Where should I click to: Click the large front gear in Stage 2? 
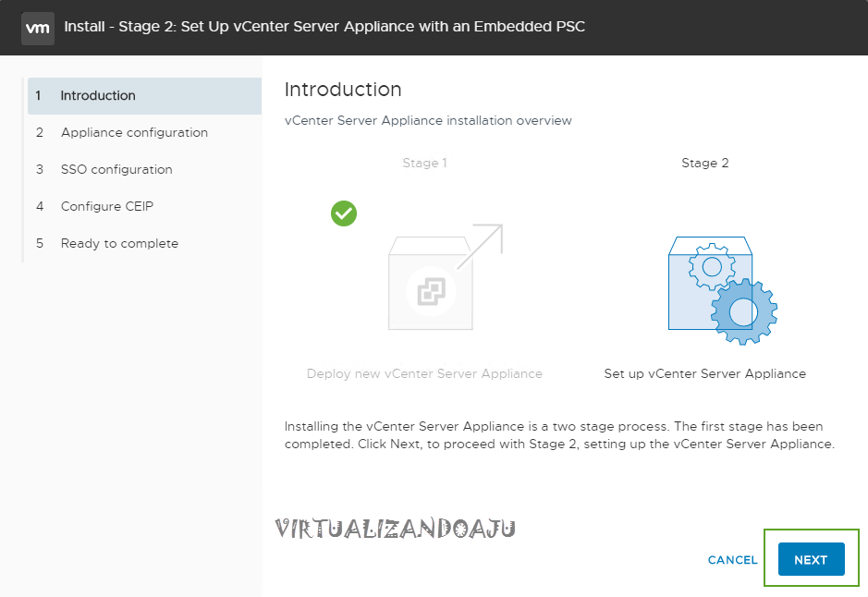coord(743,311)
